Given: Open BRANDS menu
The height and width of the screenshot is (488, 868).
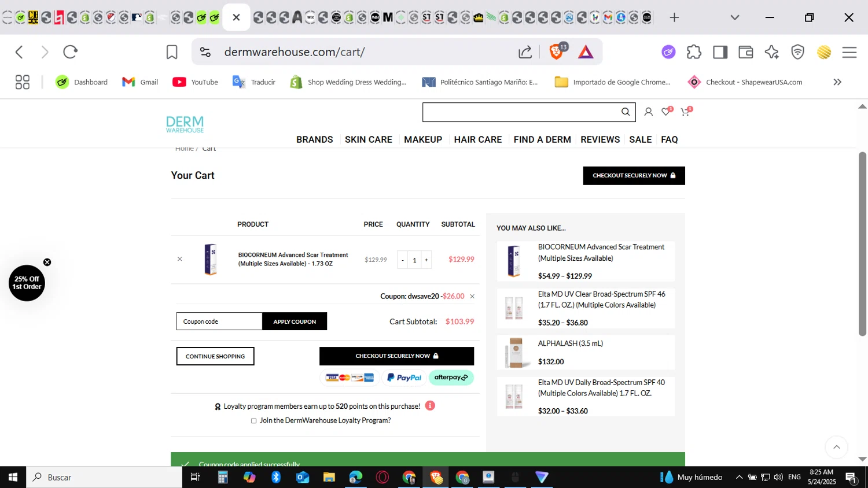Looking at the screenshot, I should click(x=315, y=139).
